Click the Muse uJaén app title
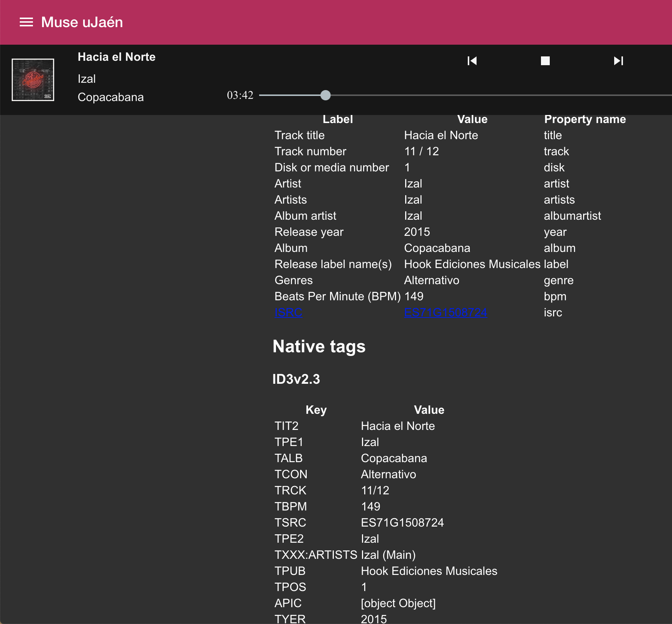Screen dimensions: 672x624 point(82,22)
